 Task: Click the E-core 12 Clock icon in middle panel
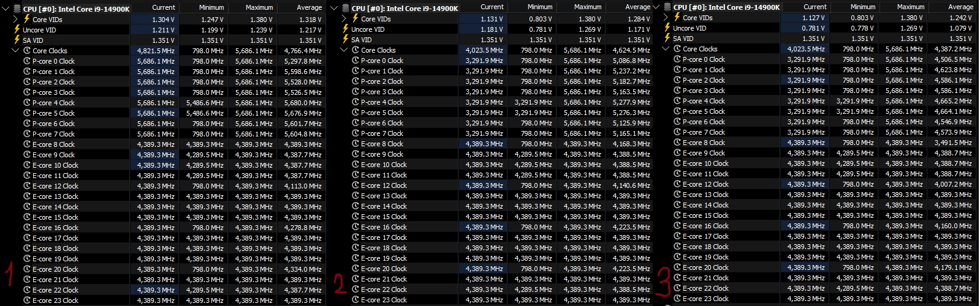point(355,185)
